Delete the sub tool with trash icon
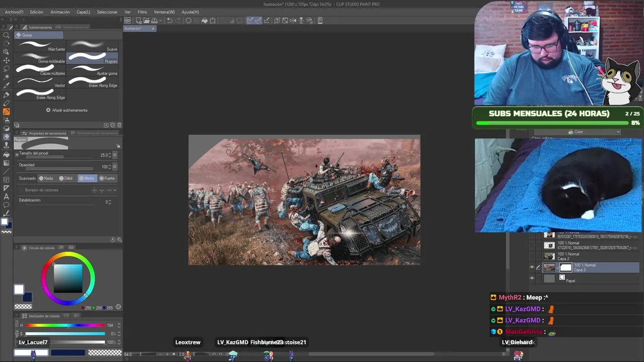Screen dimensions: 644x362 pos(119,125)
